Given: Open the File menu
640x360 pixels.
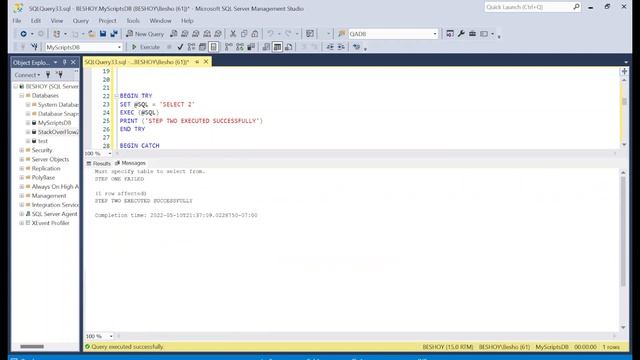Looking at the screenshot, I should pyautogui.click(x=17, y=20).
